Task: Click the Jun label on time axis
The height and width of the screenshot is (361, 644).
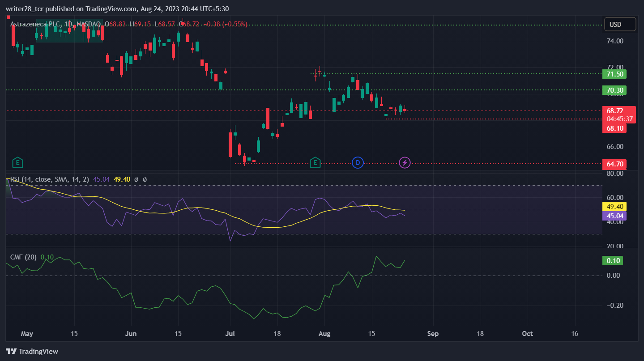Action: pos(131,334)
